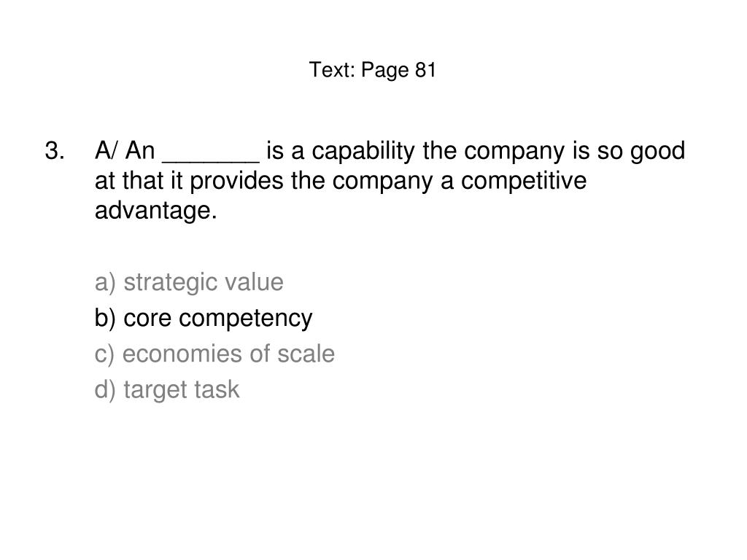Image resolution: width=747 pixels, height=560 pixels.
Task: Click the word 'competency' in option b
Action: click(246, 318)
